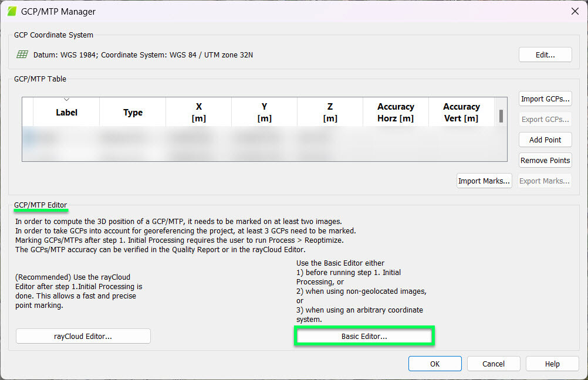Open the Edit dialog for the GCP coordinate system

coord(545,54)
